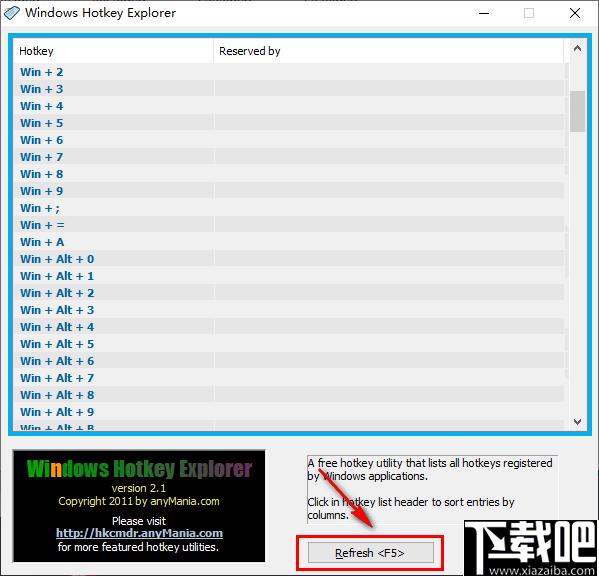Select the Win + 4 row

click(x=288, y=106)
